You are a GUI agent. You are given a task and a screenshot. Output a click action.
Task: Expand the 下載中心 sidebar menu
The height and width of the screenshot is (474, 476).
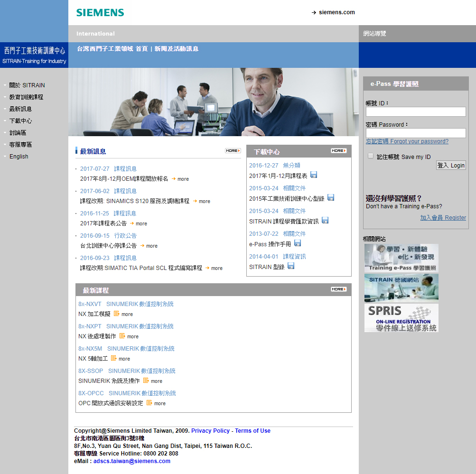pos(20,121)
